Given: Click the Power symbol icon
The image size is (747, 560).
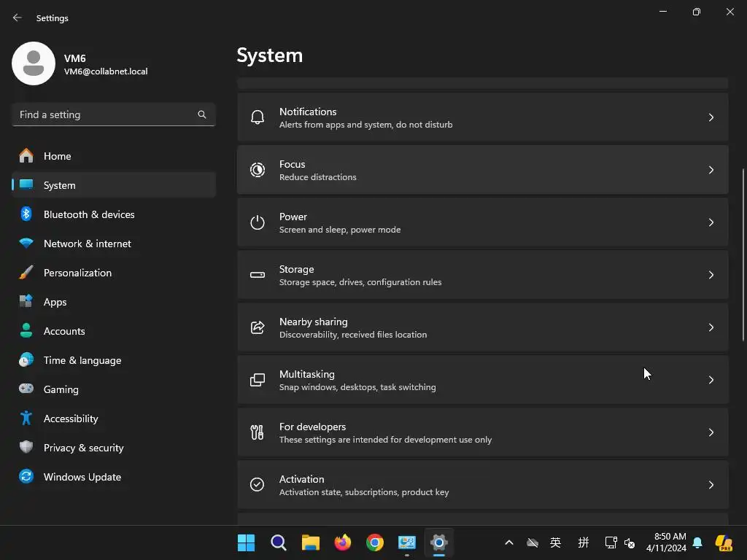Looking at the screenshot, I should (x=258, y=222).
